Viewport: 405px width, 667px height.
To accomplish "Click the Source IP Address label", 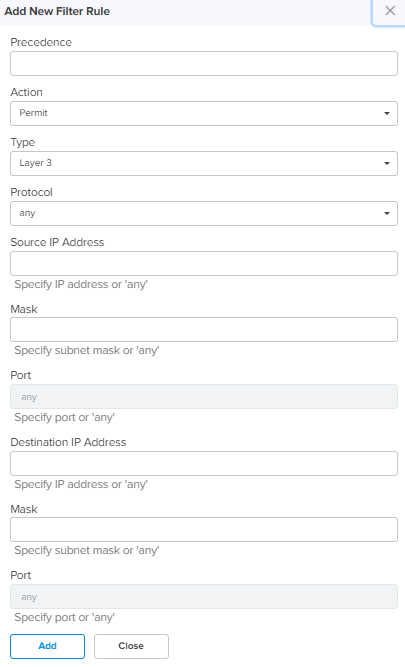I will pyautogui.click(x=57, y=242).
